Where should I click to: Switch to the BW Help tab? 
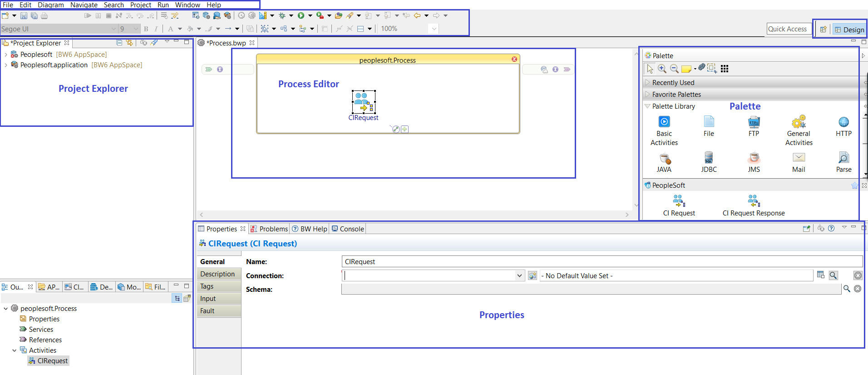pyautogui.click(x=310, y=229)
